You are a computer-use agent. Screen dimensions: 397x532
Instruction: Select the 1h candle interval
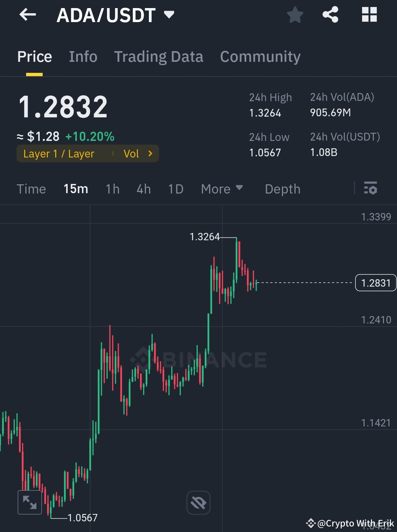(x=112, y=189)
